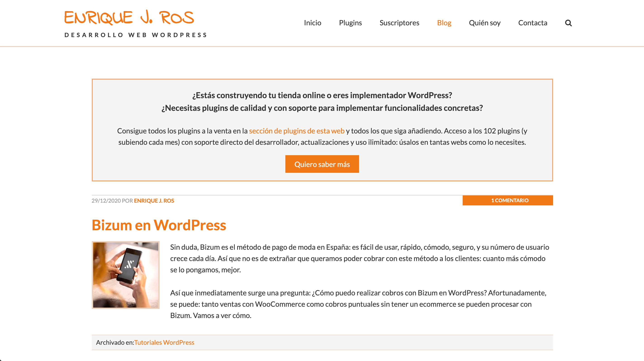Select the Blog menu item
Image resolution: width=644 pixels, height=361 pixels.
point(444,23)
